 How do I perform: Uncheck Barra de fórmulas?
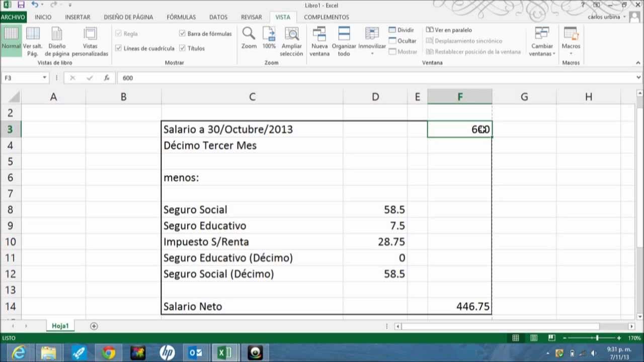182,33
